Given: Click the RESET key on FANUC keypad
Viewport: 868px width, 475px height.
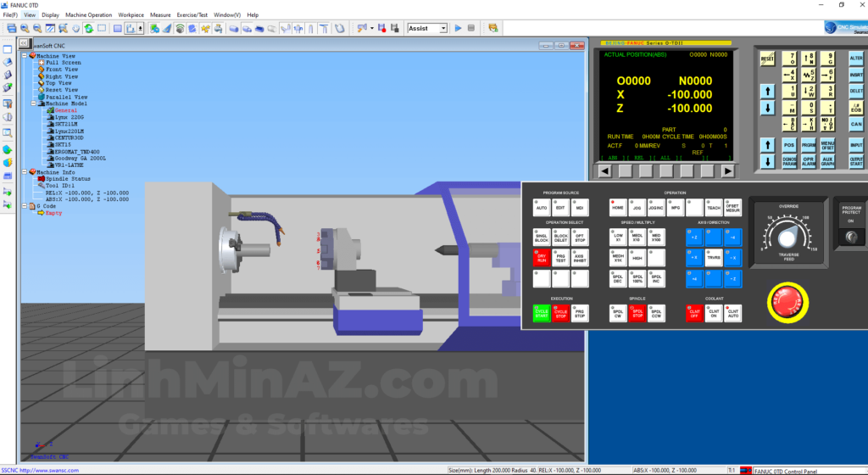Looking at the screenshot, I should pos(767,59).
